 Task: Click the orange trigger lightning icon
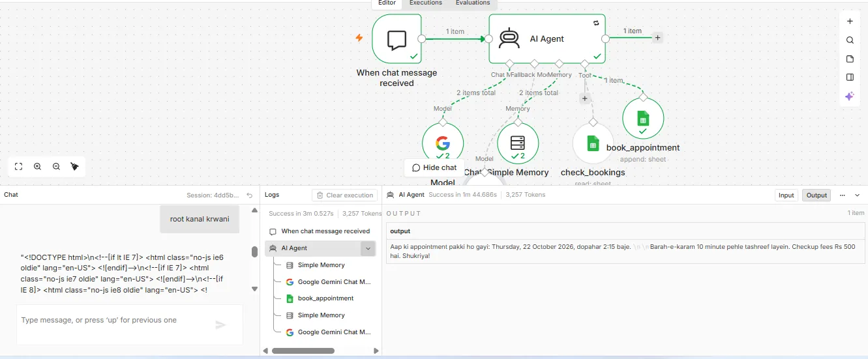[x=359, y=38]
